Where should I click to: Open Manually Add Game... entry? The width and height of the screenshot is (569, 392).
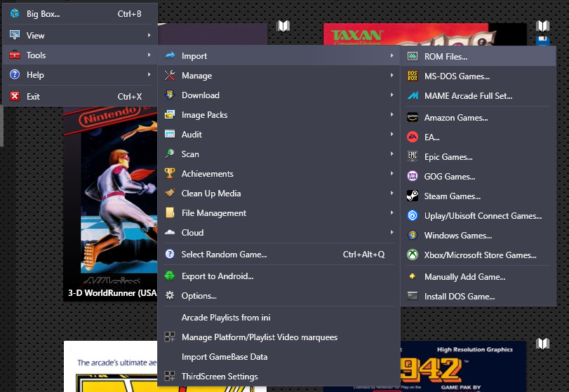pyautogui.click(x=478, y=277)
